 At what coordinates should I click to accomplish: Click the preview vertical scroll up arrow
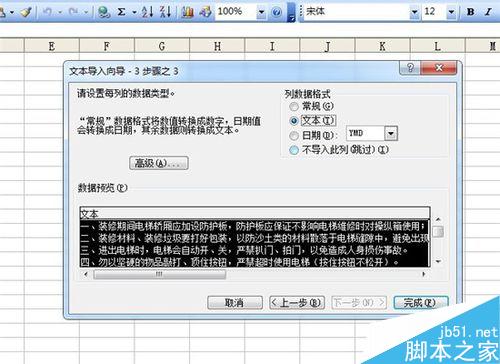(x=438, y=219)
